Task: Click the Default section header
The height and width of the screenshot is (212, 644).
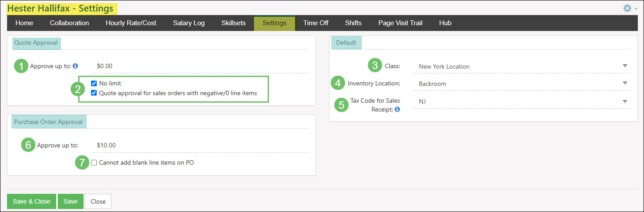Action: coord(346,43)
